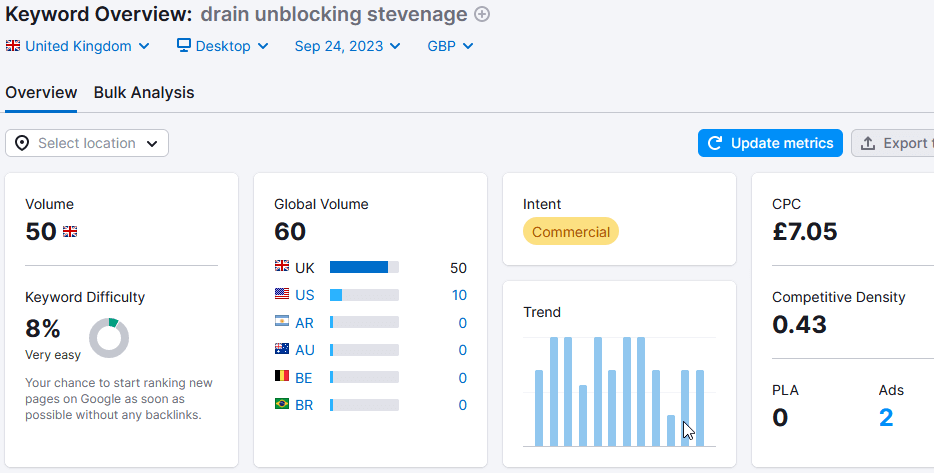The image size is (934, 473).
Task: Click the plus icon beside keyword title
Action: click(x=482, y=14)
